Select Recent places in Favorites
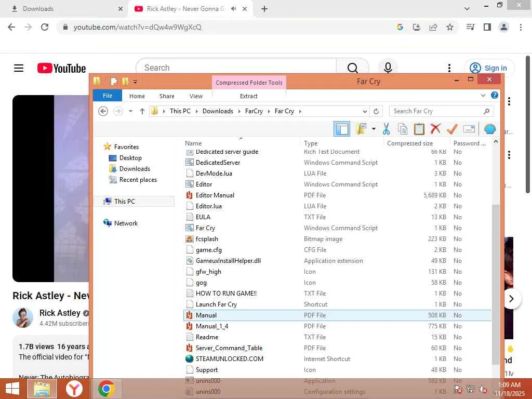 pyautogui.click(x=138, y=180)
